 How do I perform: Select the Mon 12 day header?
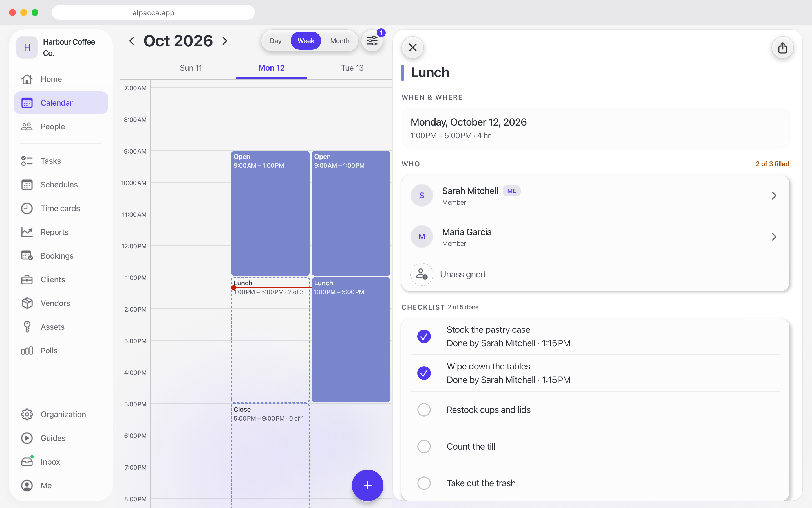pyautogui.click(x=271, y=68)
